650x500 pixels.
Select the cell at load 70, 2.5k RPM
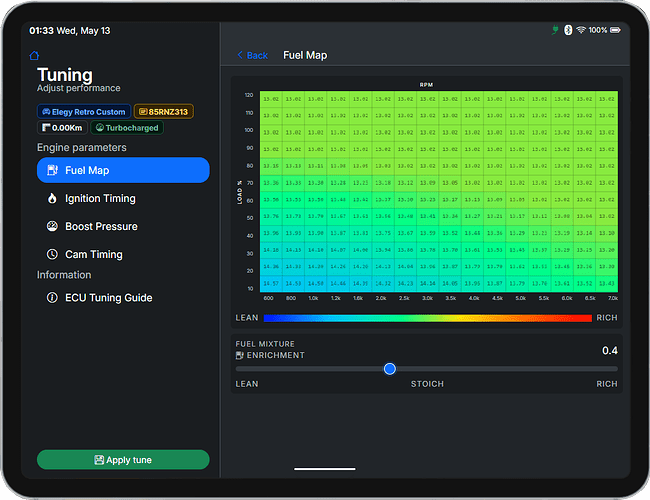[405, 183]
